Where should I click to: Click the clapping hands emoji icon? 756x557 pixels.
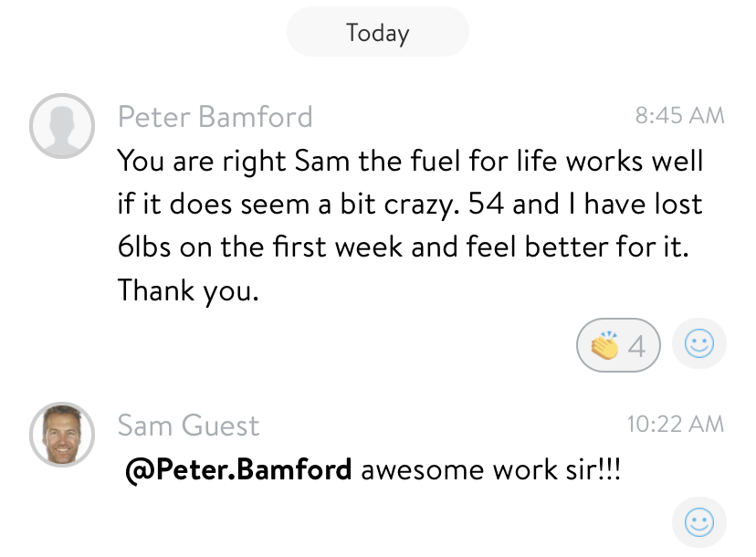pyautogui.click(x=604, y=345)
